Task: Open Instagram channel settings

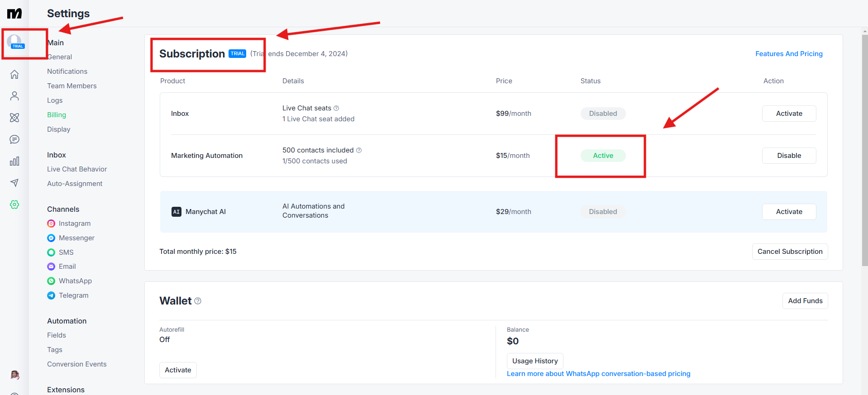Action: 75,224
